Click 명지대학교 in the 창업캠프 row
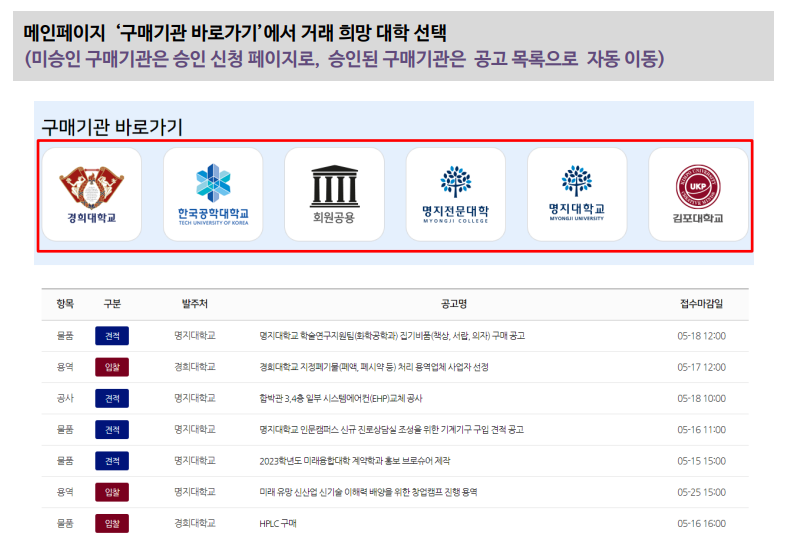 pos(195,492)
